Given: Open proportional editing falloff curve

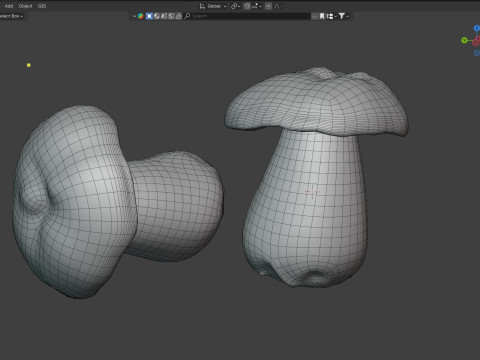Looking at the screenshot, I should click(277, 6).
